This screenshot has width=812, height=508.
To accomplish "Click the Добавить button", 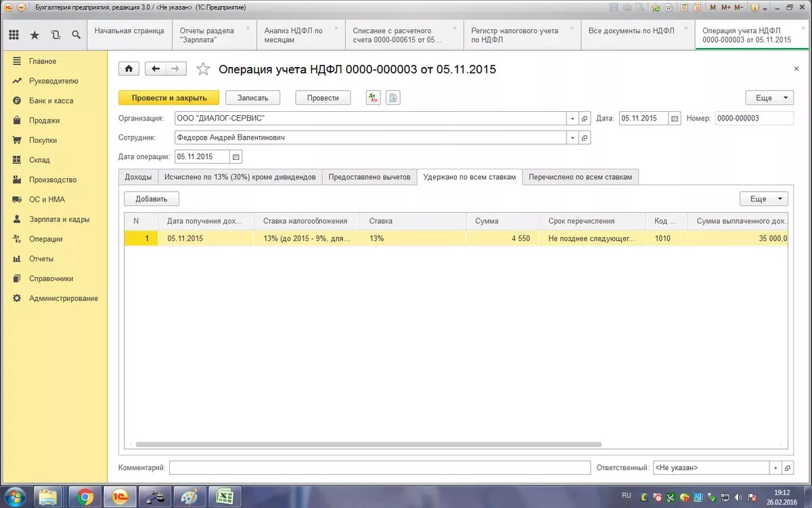I will 152,198.
